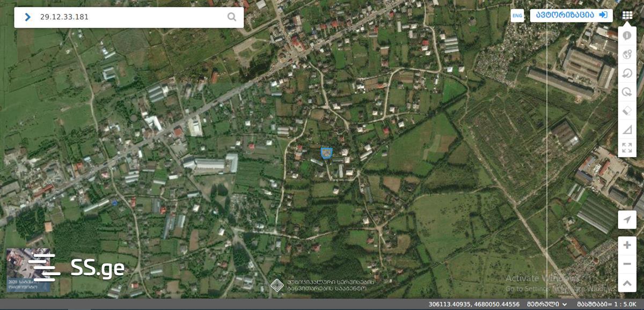This screenshot has width=644, height=310.
Task: Activate the triangle measure tool
Action: tap(627, 129)
